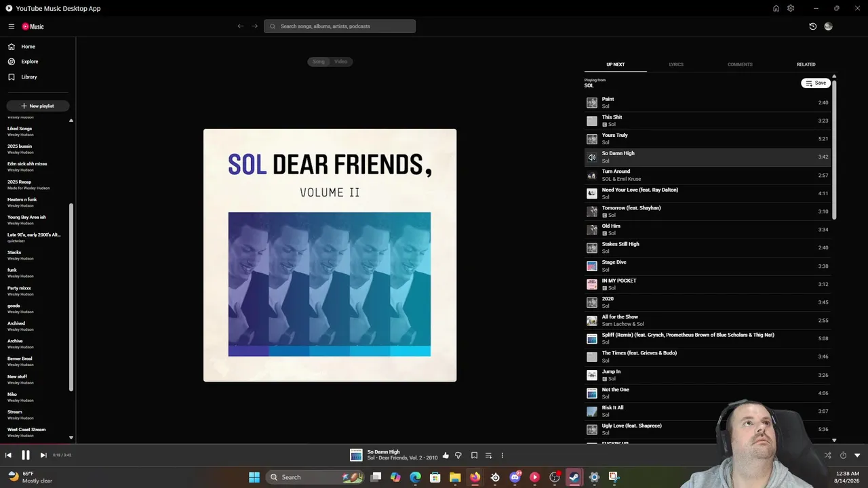Skip to the next track
Image resolution: width=868 pixels, height=488 pixels.
[x=43, y=455]
